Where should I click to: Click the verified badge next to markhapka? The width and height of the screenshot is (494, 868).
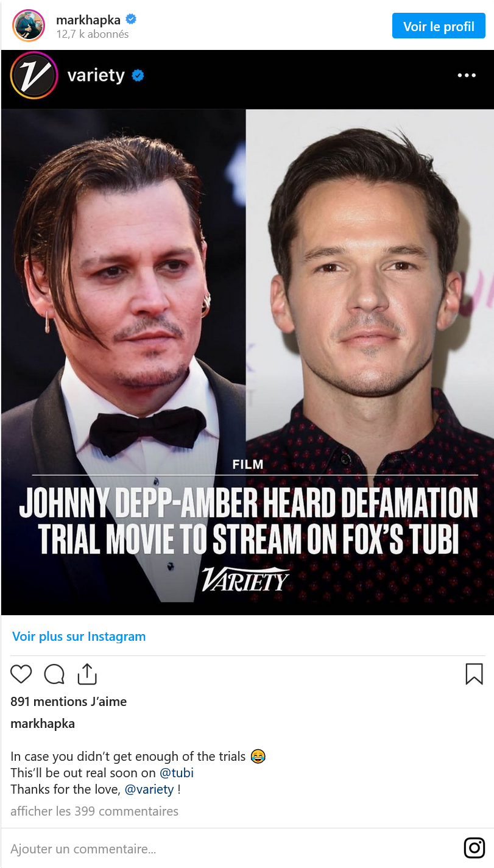pos(130,19)
